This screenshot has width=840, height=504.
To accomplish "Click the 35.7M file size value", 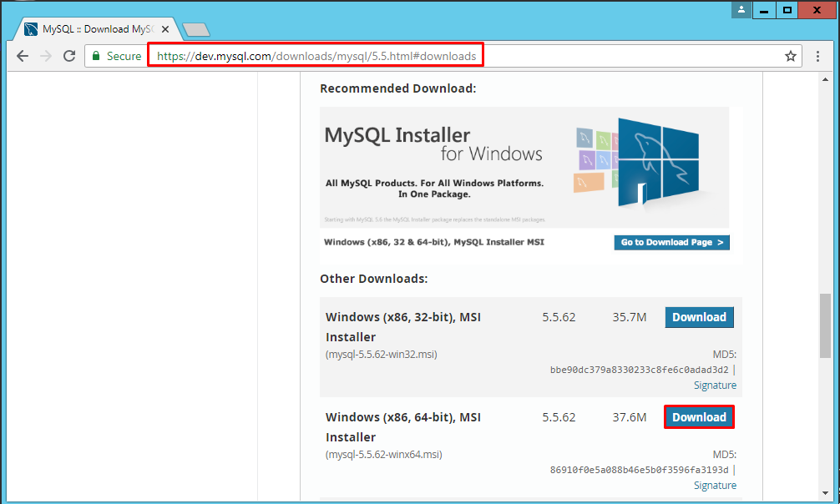I will point(630,317).
